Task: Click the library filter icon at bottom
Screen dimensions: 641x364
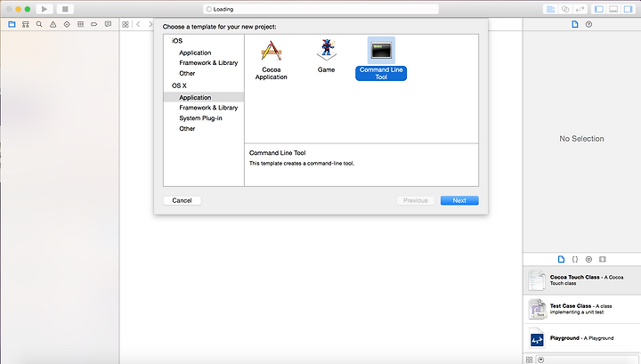Action: (x=541, y=360)
